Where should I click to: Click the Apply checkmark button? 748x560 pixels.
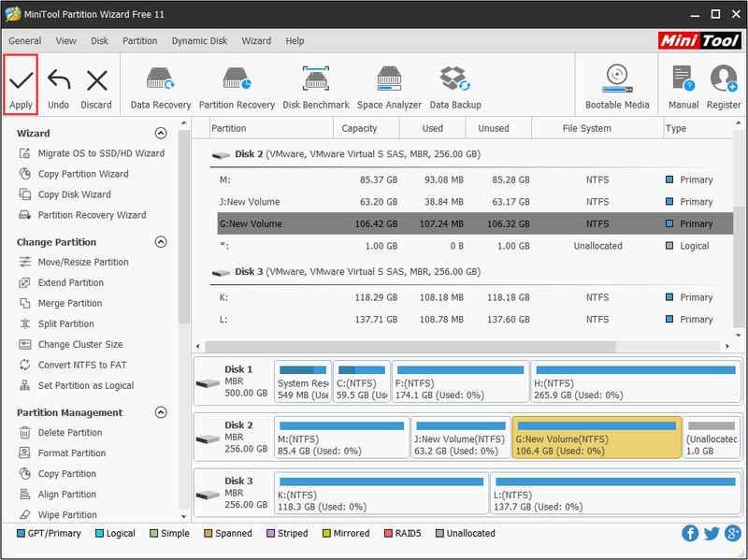[x=21, y=85]
